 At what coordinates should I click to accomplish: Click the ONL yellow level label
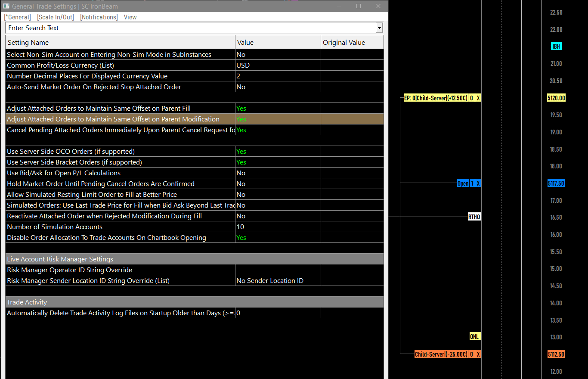[x=474, y=337]
